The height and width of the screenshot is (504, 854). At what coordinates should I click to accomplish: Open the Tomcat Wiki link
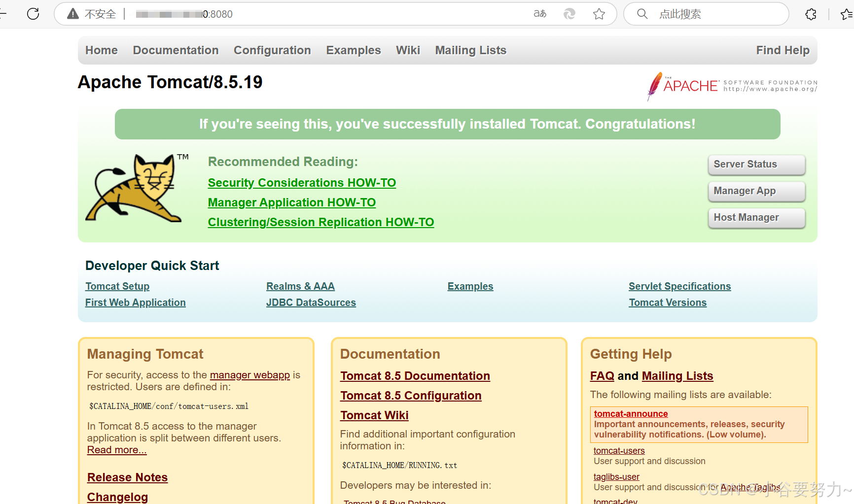374,415
